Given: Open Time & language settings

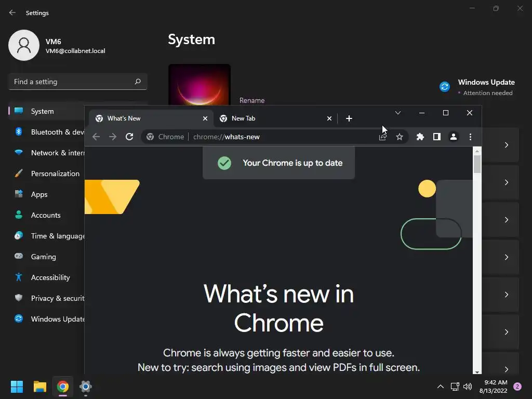Looking at the screenshot, I should (46, 236).
